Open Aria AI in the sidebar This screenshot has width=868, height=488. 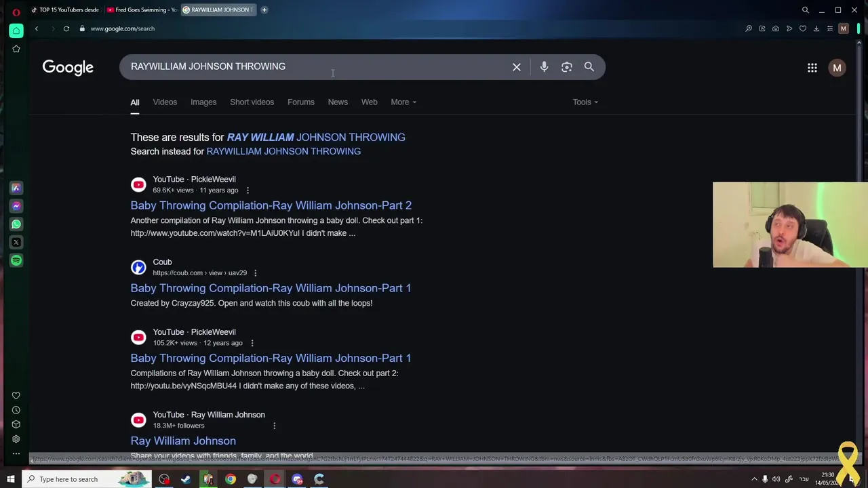pyautogui.click(x=16, y=188)
